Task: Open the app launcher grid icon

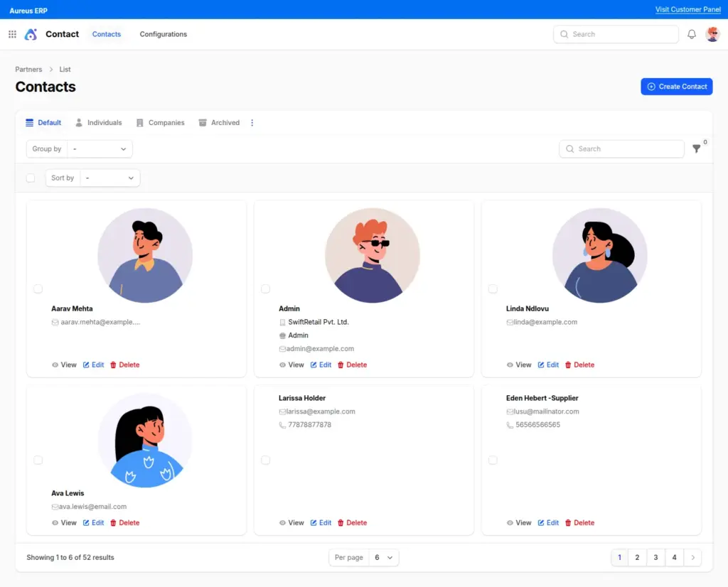Action: 12,34
